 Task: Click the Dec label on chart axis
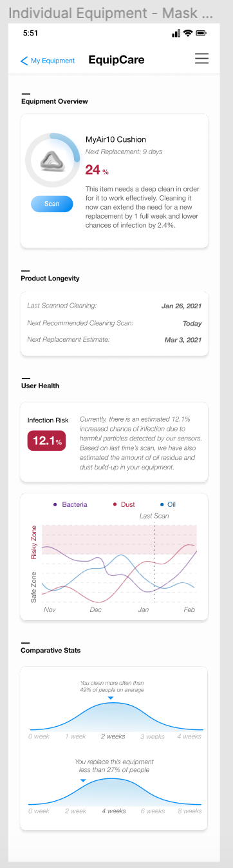pos(96,609)
